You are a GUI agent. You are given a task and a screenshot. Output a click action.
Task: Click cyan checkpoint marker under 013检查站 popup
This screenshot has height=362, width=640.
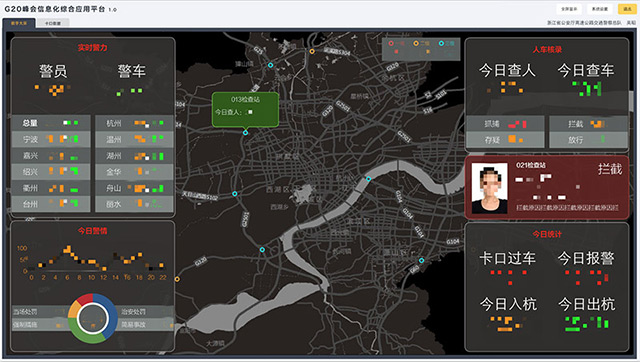coord(245,133)
